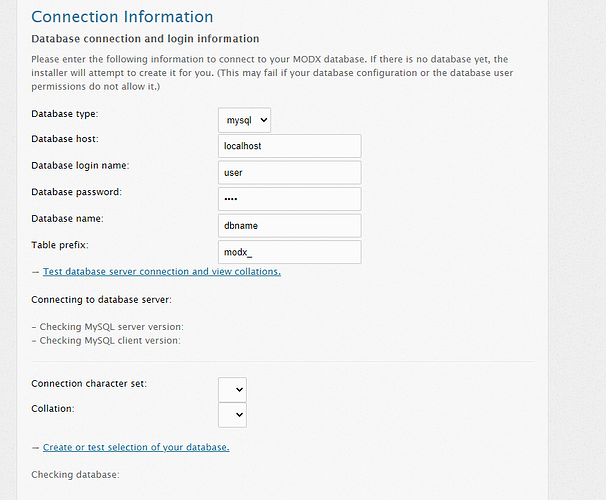Select the Connection Information heading
This screenshot has height=500, width=606.
pyautogui.click(x=122, y=17)
